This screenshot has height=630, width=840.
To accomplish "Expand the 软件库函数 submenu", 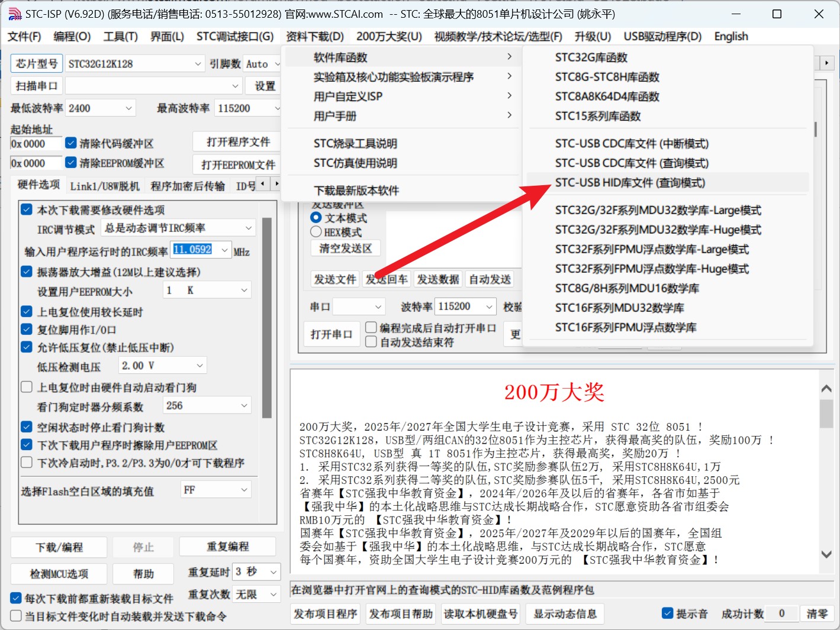I will [401, 57].
